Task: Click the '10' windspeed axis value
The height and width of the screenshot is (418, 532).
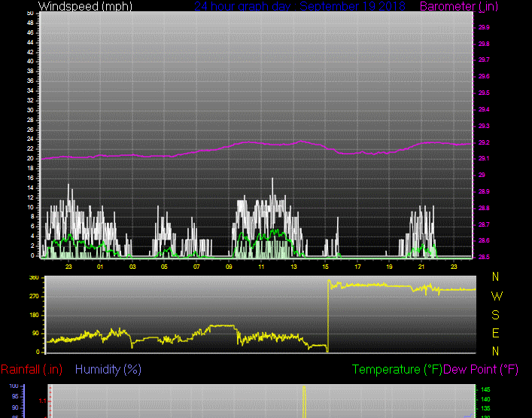Action: click(30, 207)
